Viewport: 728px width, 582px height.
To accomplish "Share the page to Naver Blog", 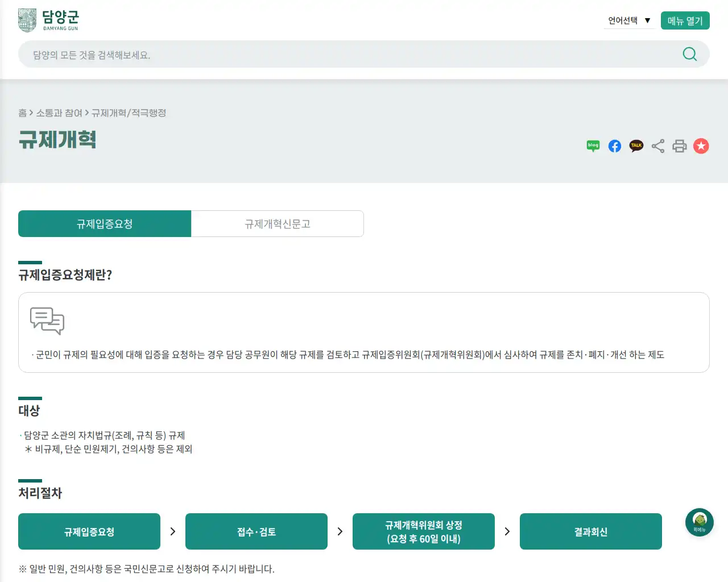I will [593, 146].
